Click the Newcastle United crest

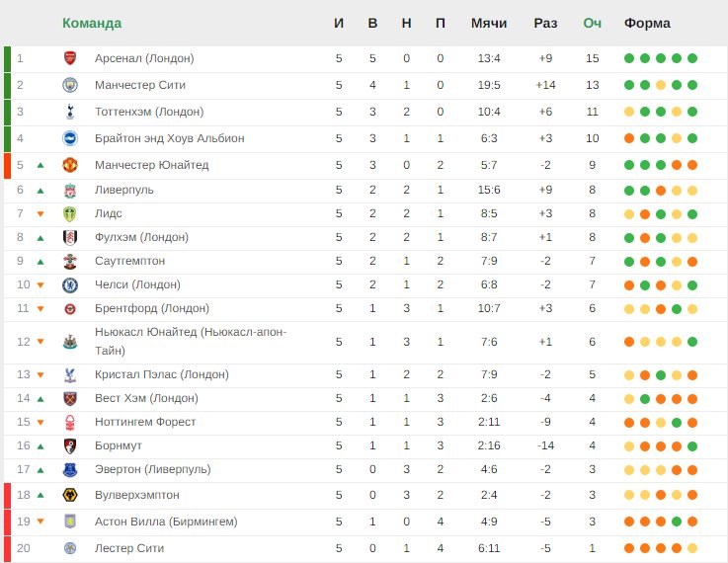pos(70,342)
